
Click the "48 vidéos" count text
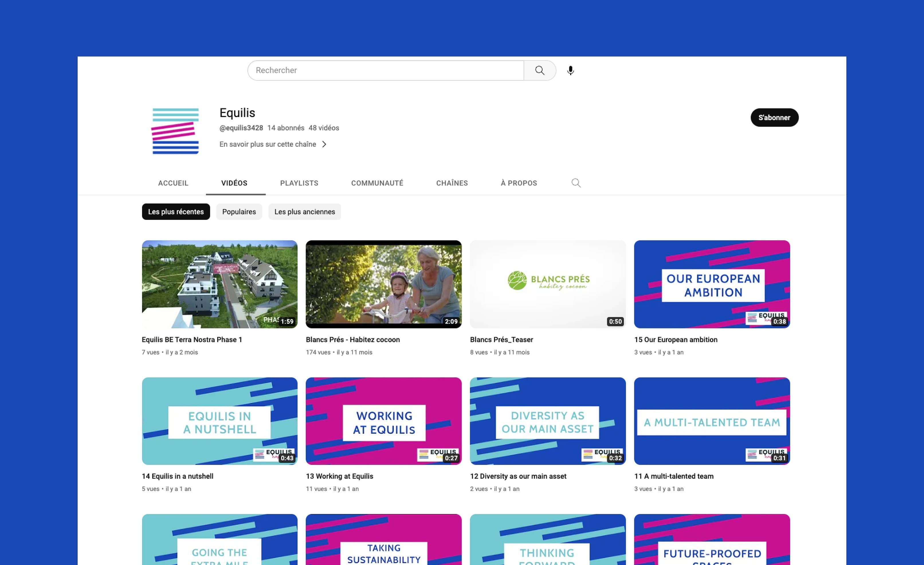tap(324, 128)
